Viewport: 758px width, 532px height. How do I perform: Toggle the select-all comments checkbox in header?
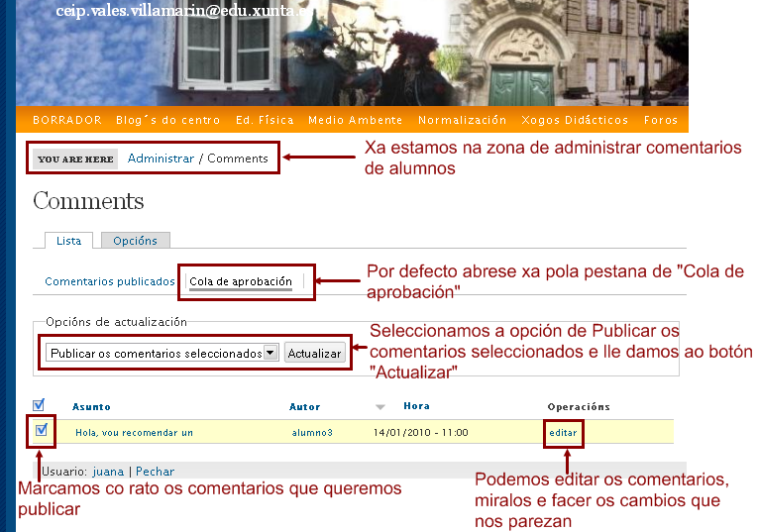pos(39,405)
